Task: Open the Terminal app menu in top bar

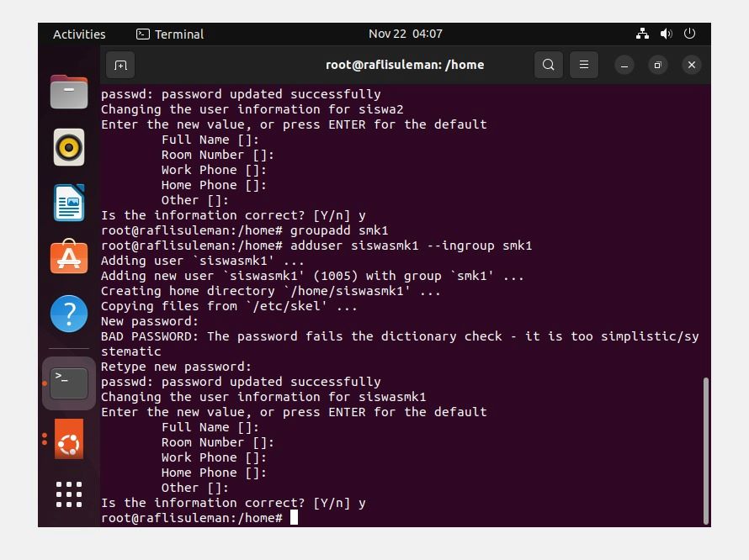Action: click(170, 34)
